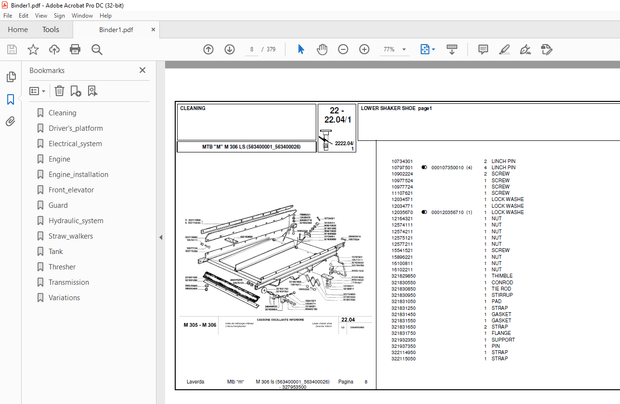Zoom in with the plus button
The image size is (620, 404).
(364, 49)
